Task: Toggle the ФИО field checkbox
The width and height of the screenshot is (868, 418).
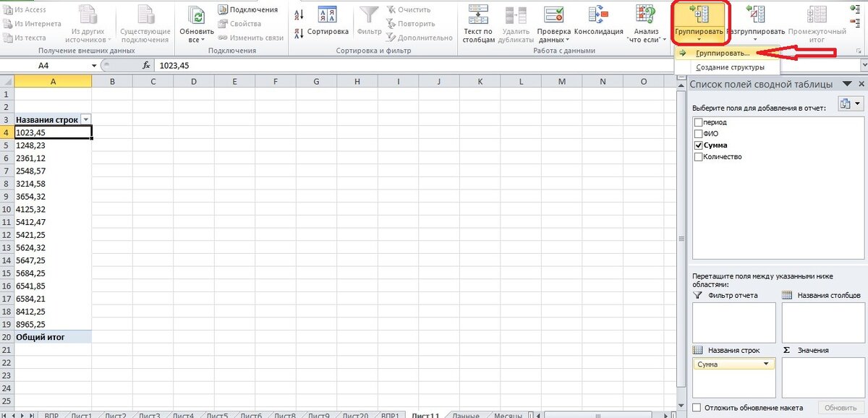Action: [x=698, y=134]
